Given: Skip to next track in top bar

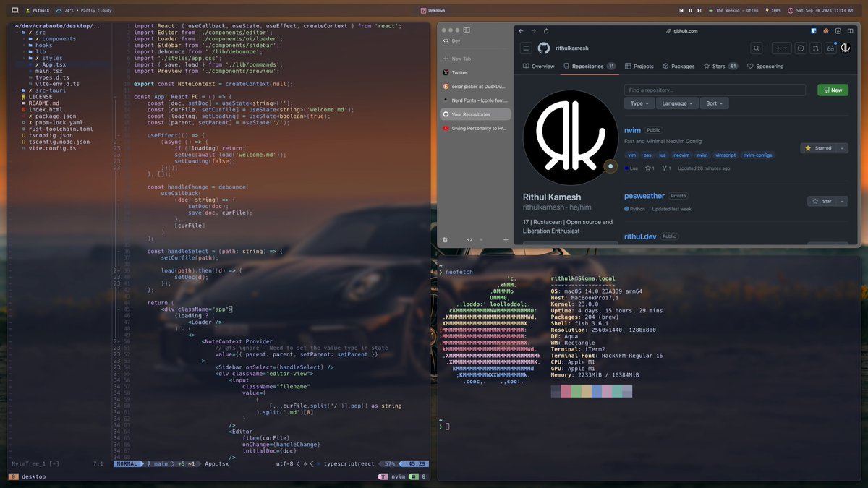Looking at the screenshot, I should point(699,11).
